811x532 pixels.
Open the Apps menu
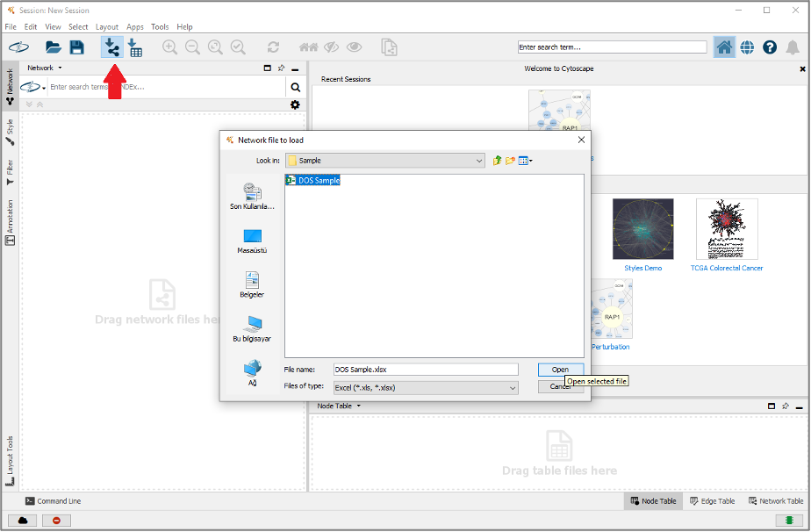135,27
